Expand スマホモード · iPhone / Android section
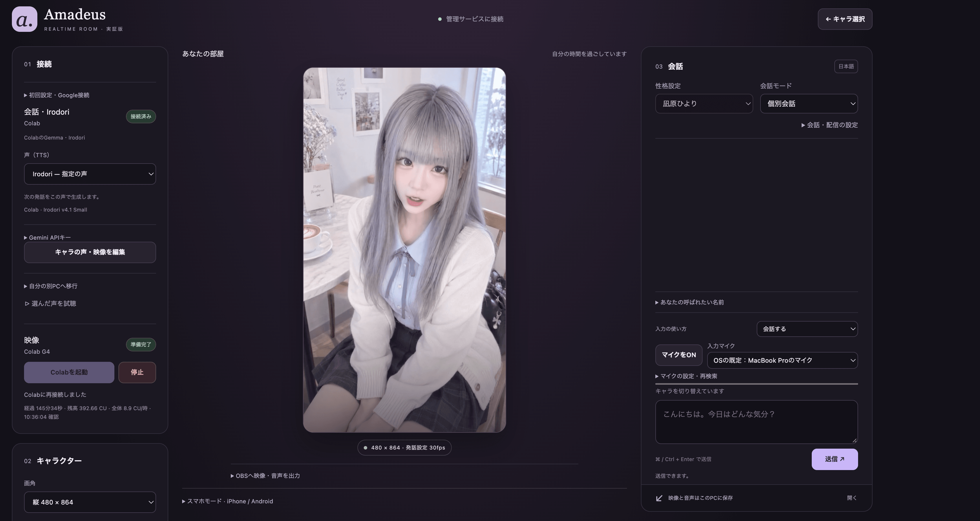980x521 pixels. click(228, 501)
